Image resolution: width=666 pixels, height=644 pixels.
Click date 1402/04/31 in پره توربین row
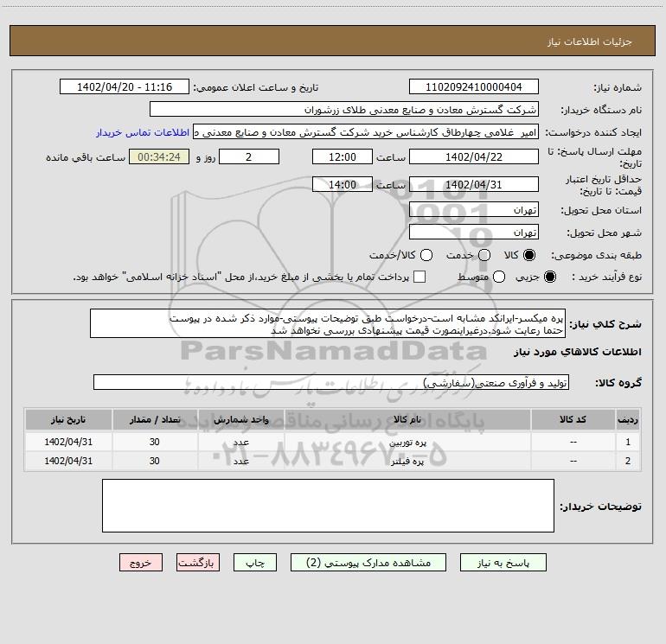click(x=68, y=442)
